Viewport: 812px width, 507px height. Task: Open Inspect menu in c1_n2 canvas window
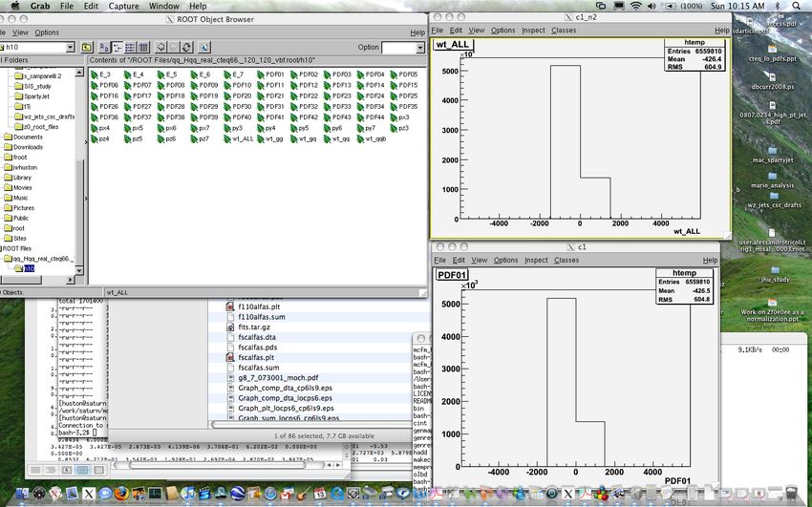[533, 30]
